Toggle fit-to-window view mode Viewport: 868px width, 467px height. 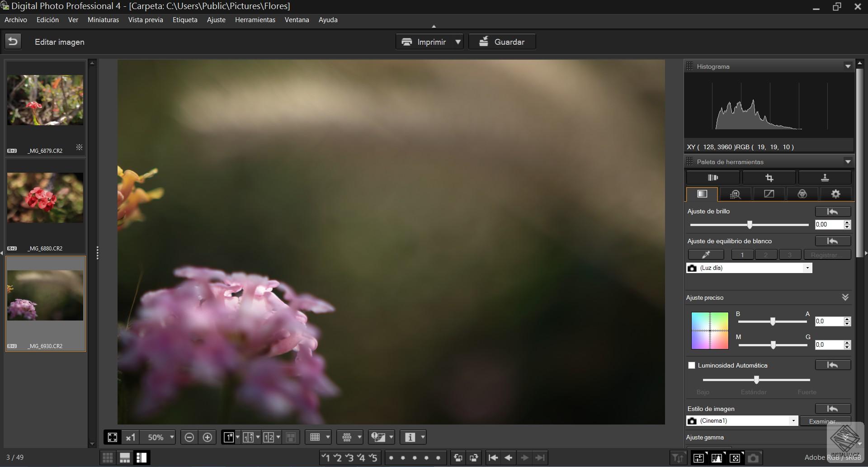coord(112,437)
